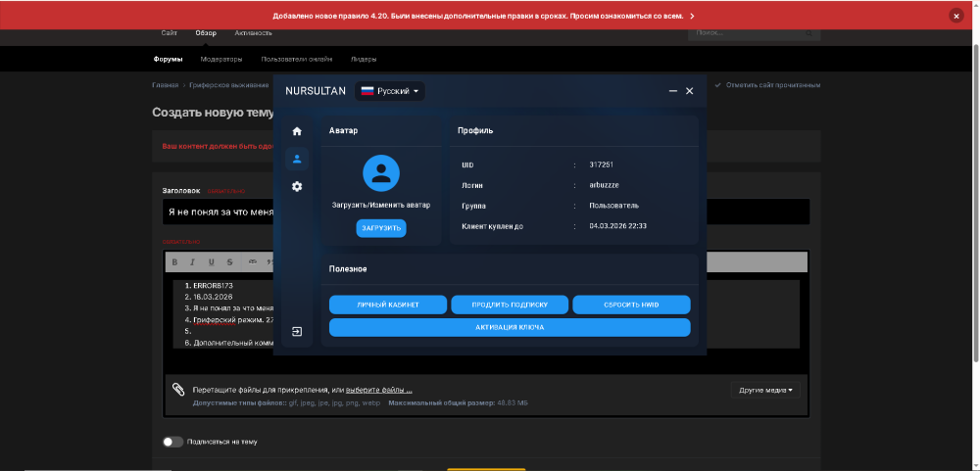The height and width of the screenshot is (471, 980).
Task: Close the Nursultan window
Action: tap(689, 91)
